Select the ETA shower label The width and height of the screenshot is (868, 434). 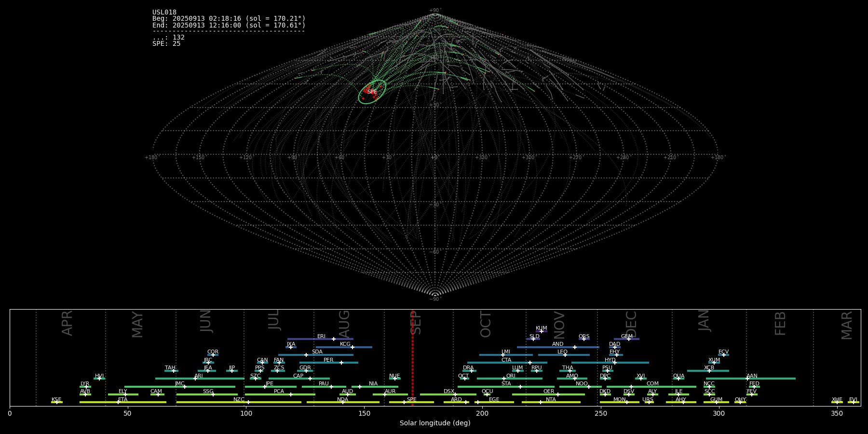pos(123,400)
